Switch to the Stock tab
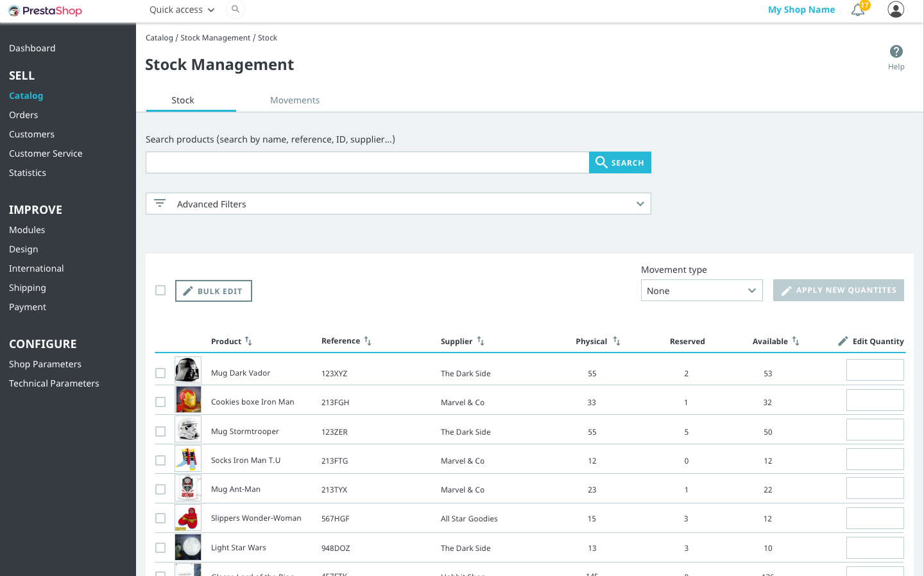This screenshot has height=576, width=924. (x=183, y=100)
